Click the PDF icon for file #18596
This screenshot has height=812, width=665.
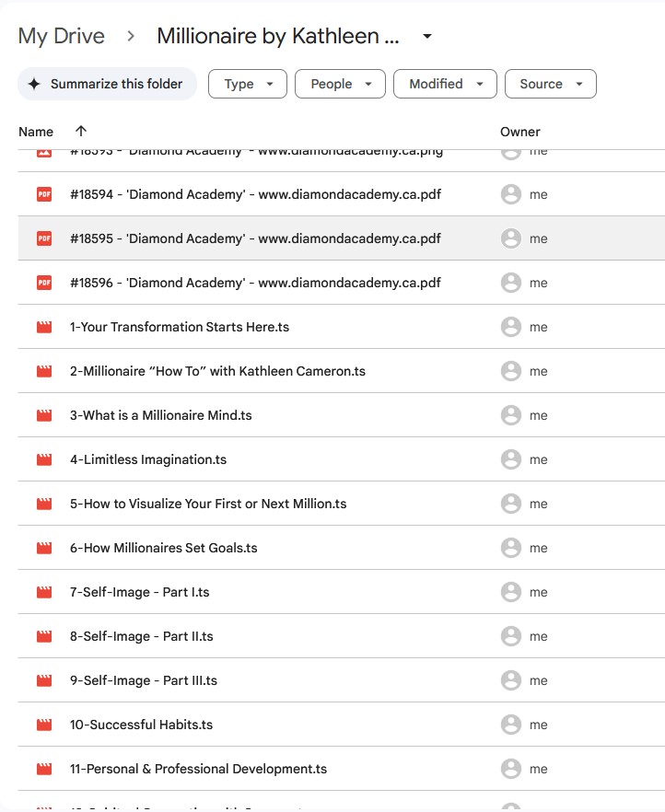coord(44,283)
